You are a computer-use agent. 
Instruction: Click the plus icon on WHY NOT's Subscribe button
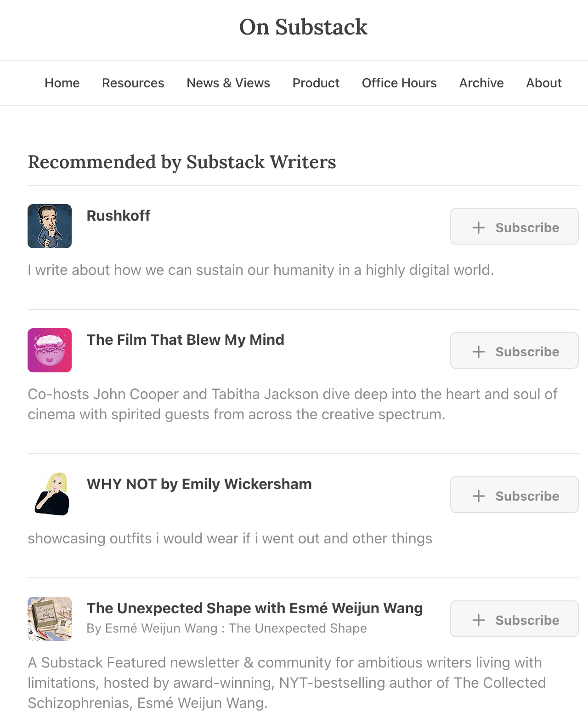coord(479,496)
